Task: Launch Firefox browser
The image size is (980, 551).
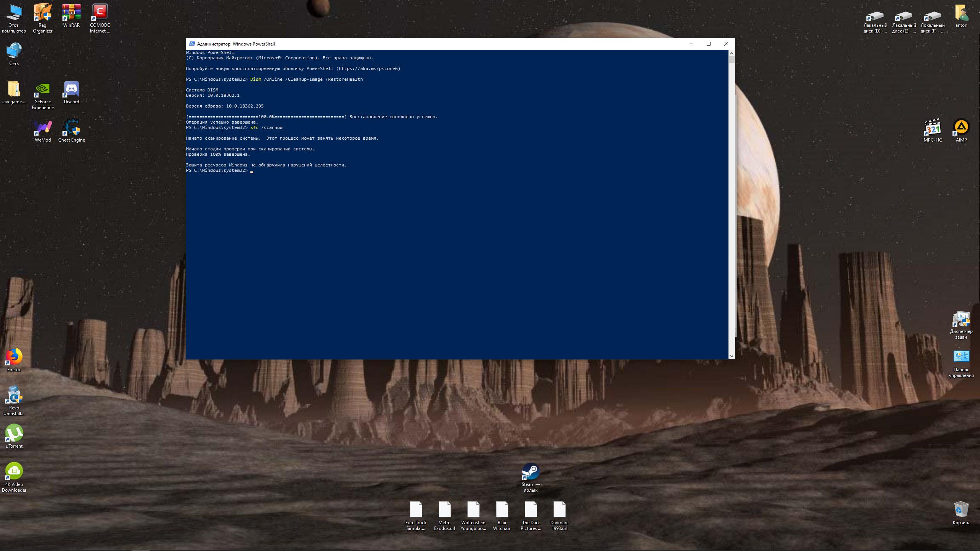Action: 14,356
